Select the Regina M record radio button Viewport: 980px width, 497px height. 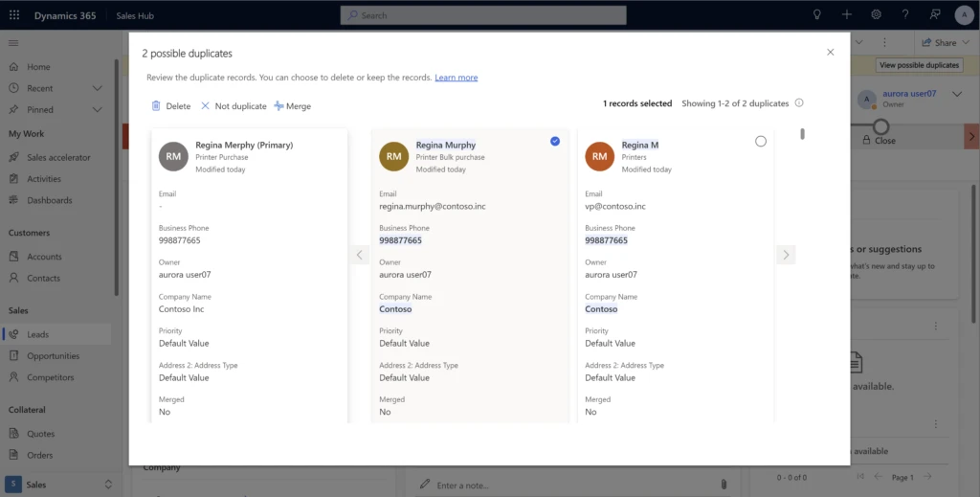pyautogui.click(x=761, y=141)
